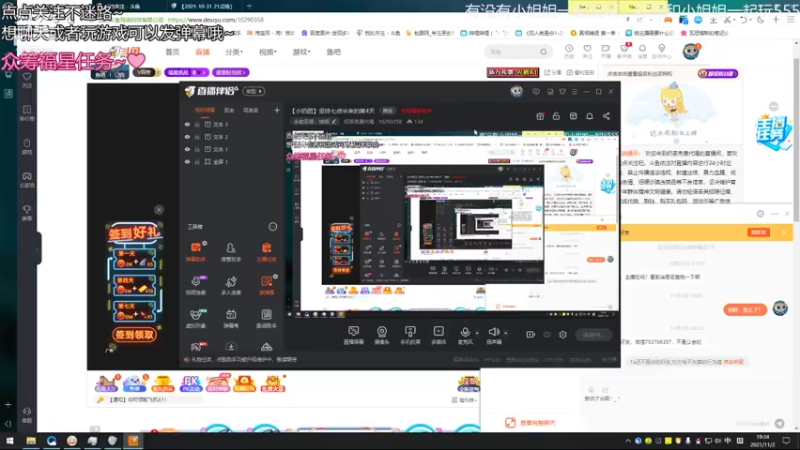800x450 pixels.
Task: Close the 签到好礼 sign-in popup
Action: [159, 210]
